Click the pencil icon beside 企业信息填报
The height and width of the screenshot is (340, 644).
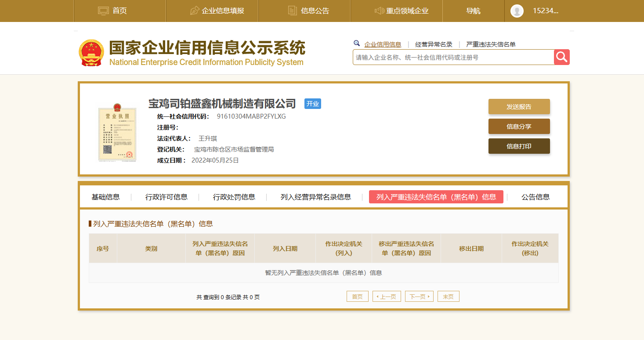tap(195, 11)
